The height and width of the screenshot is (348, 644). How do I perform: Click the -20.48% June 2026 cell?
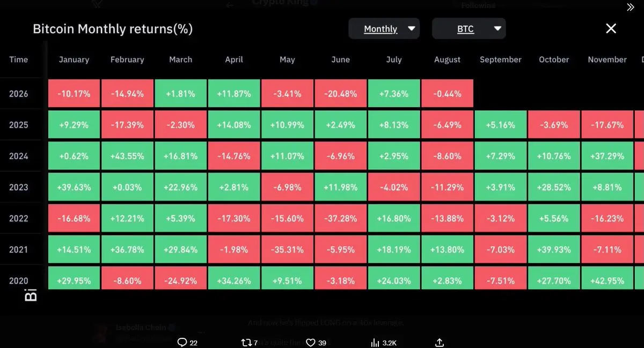click(x=341, y=94)
